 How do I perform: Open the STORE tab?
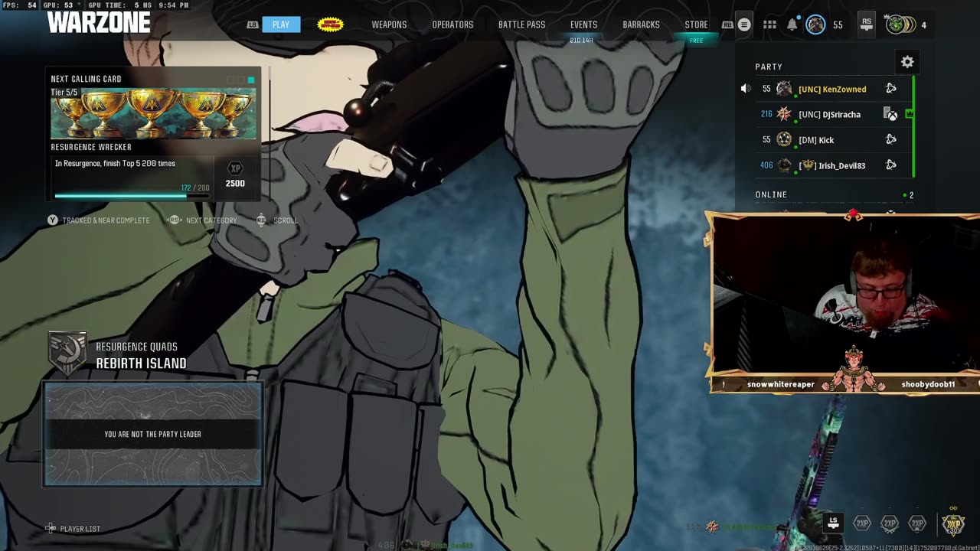696,24
